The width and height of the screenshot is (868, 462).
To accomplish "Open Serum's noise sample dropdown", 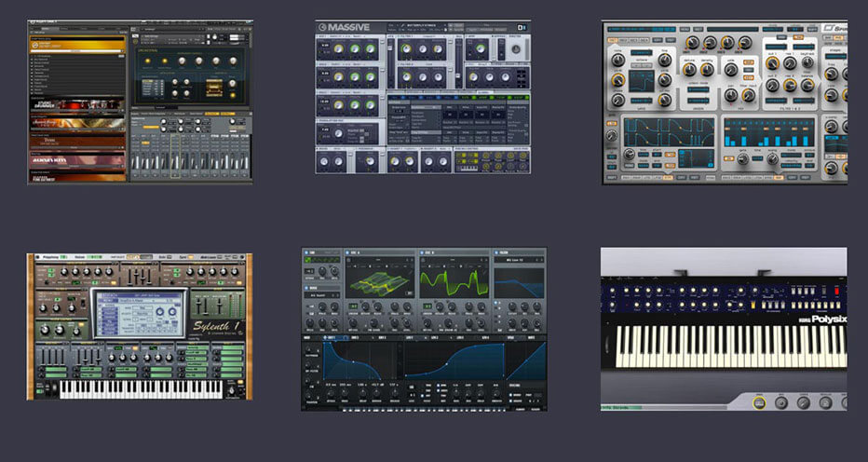I will [322, 295].
